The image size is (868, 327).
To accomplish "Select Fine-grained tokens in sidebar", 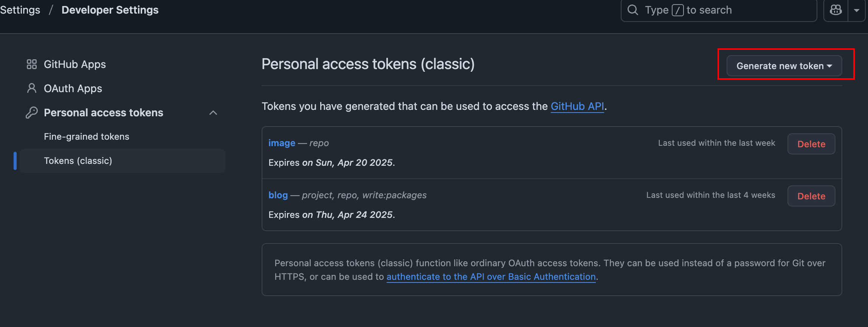I will tap(87, 137).
